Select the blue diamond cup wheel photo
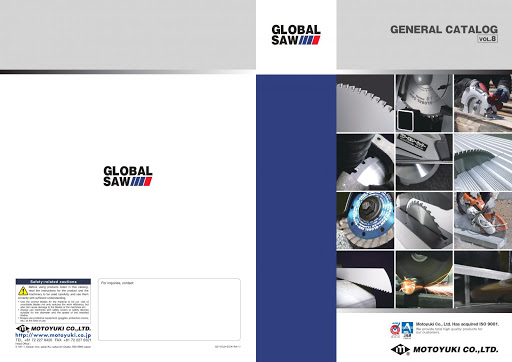 365,220
